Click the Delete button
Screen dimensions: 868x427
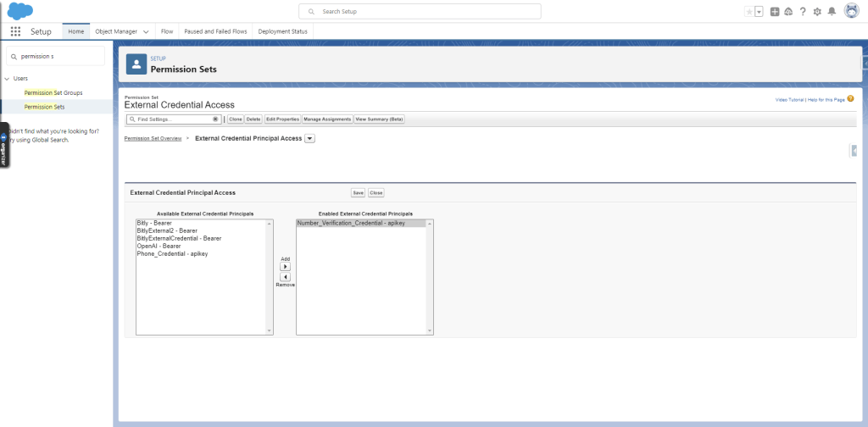[x=253, y=119]
